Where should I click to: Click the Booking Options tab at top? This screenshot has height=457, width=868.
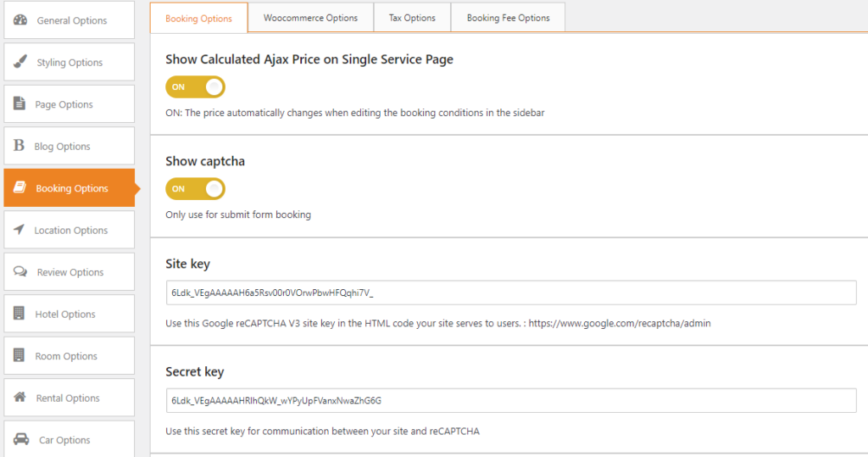198,18
